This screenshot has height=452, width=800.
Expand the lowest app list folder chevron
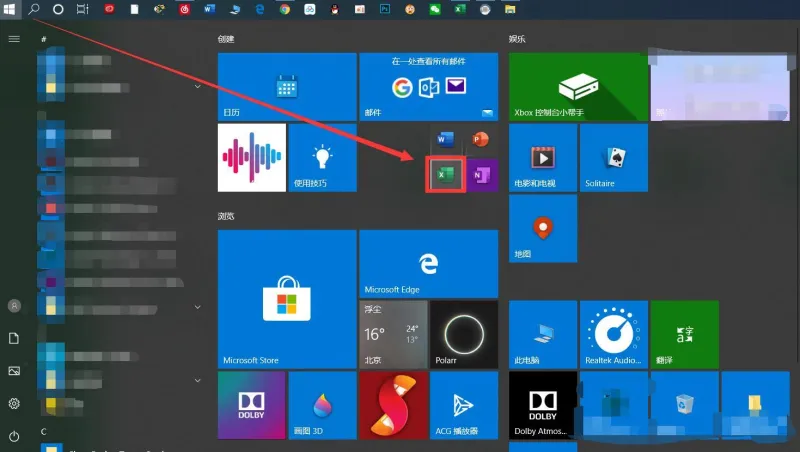pyautogui.click(x=197, y=381)
